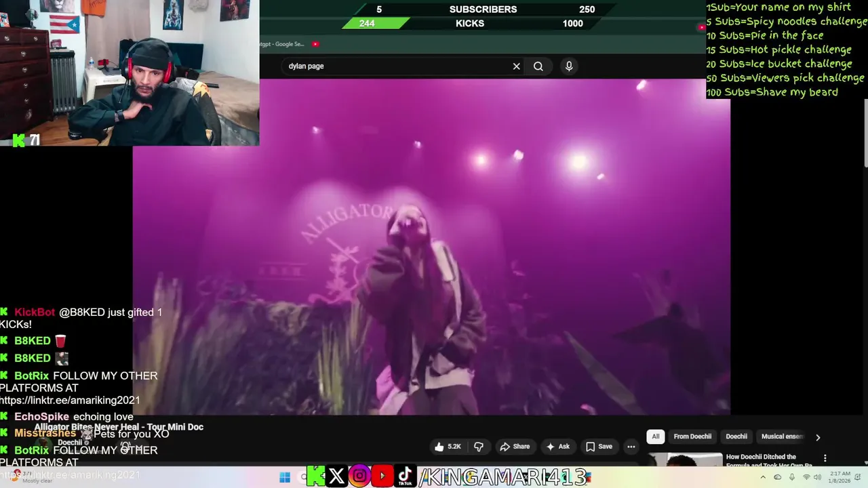This screenshot has height=488, width=868.
Task: Click the YouTube search magnifier button
Action: coord(538,66)
